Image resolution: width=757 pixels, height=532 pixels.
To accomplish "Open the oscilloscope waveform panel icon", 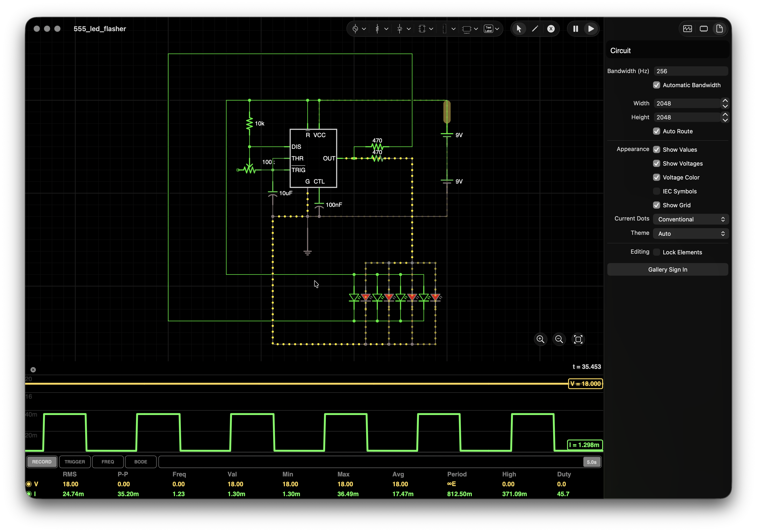I will (688, 29).
